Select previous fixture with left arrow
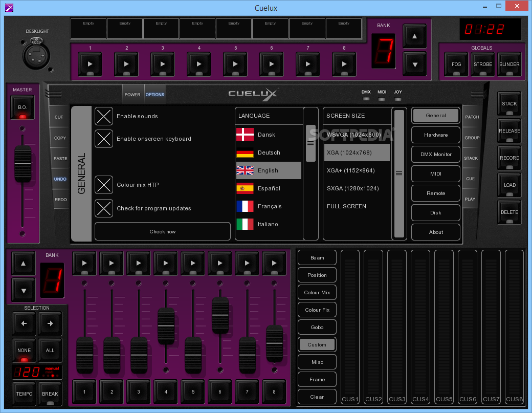This screenshot has height=413, width=532. 24,323
